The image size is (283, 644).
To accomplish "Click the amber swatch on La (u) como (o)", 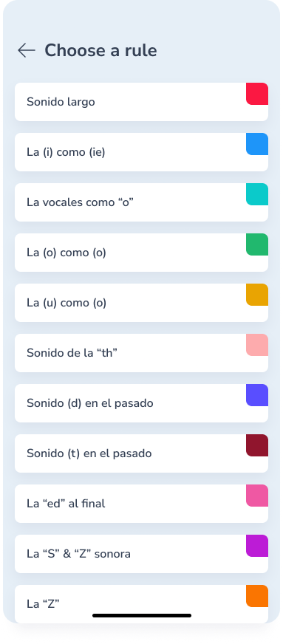I will tap(257, 295).
